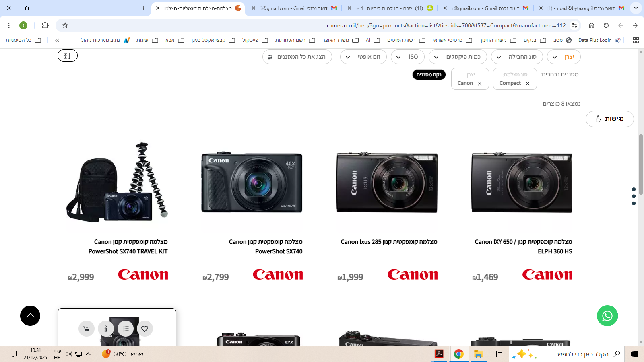This screenshot has width=644, height=362.
Task: Open the רשות המיסים bookmark folder
Action: pyautogui.click(x=406, y=40)
